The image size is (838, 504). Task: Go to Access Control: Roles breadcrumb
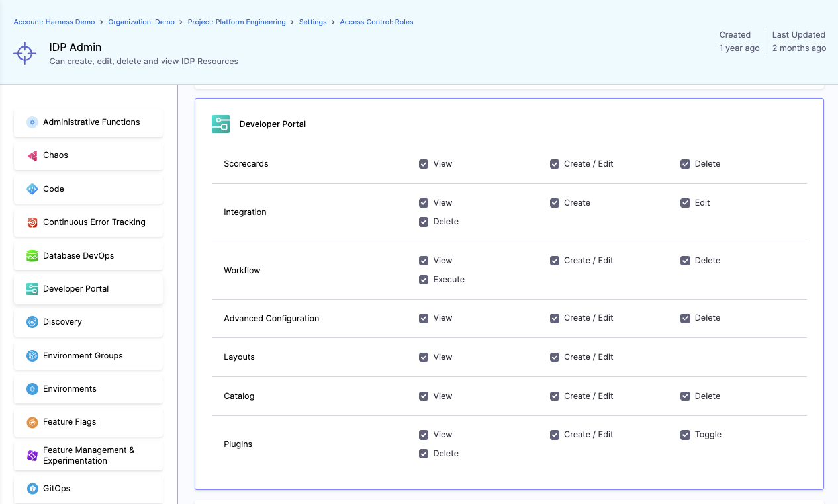pos(377,22)
